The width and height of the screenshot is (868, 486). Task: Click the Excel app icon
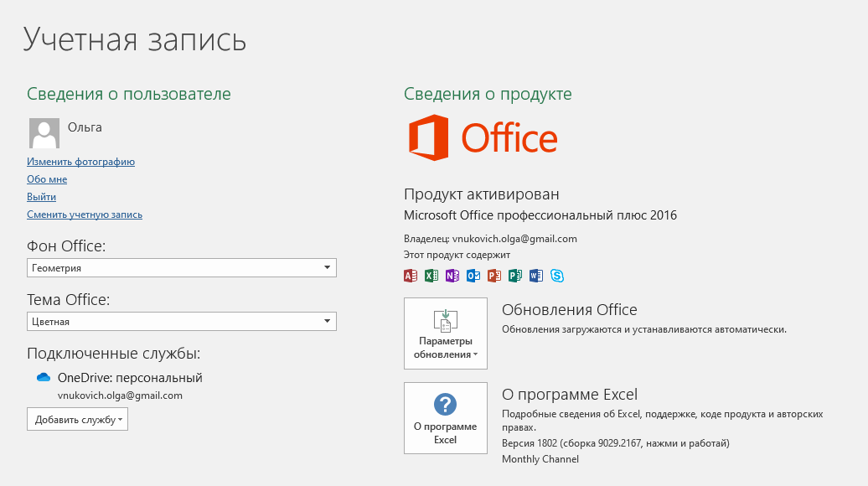431,276
